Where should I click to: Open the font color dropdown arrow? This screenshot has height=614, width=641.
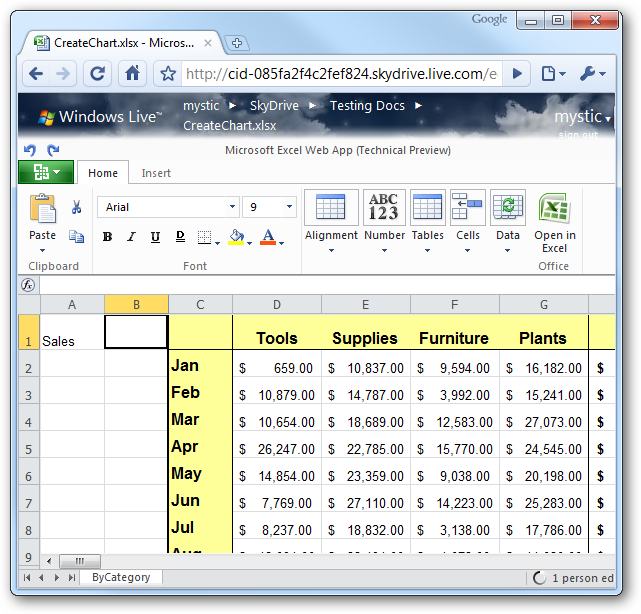click(x=282, y=243)
